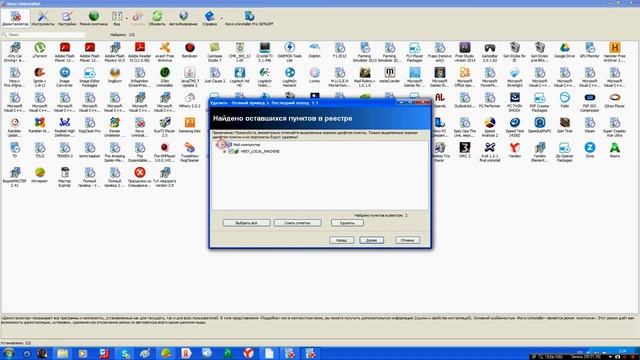Open the Windows Start button

pyautogui.click(x=9, y=353)
